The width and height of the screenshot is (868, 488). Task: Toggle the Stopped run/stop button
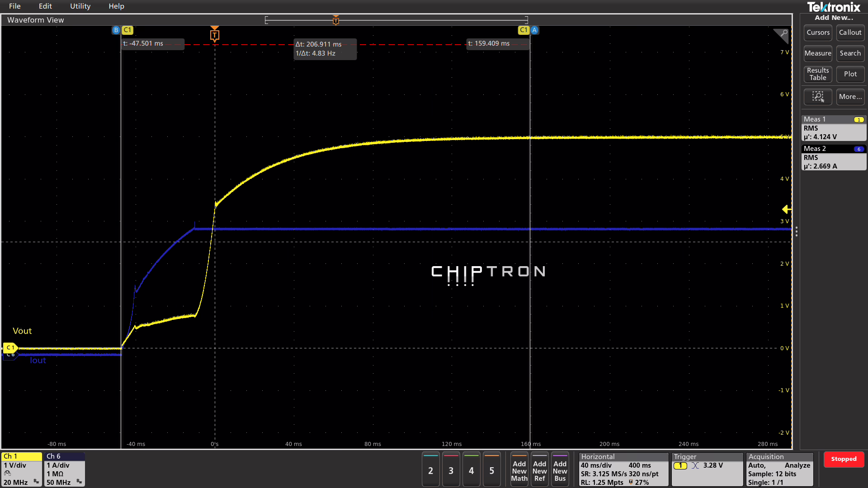pyautogui.click(x=843, y=459)
